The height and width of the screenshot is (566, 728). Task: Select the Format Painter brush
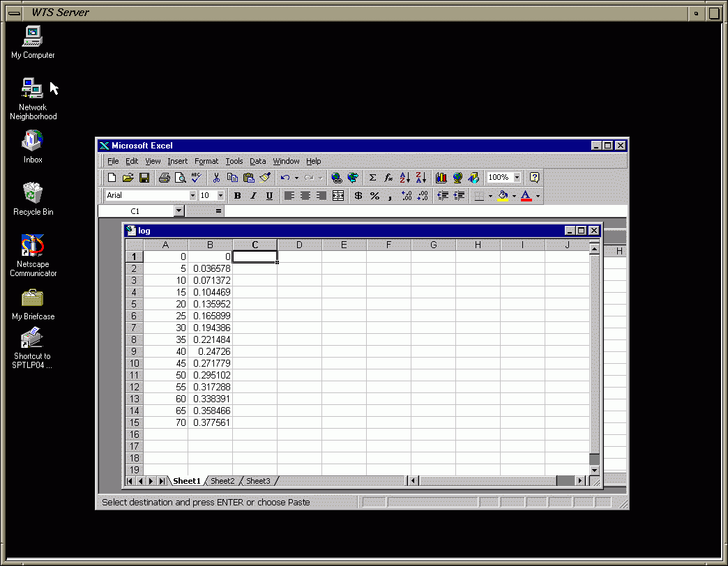265,178
